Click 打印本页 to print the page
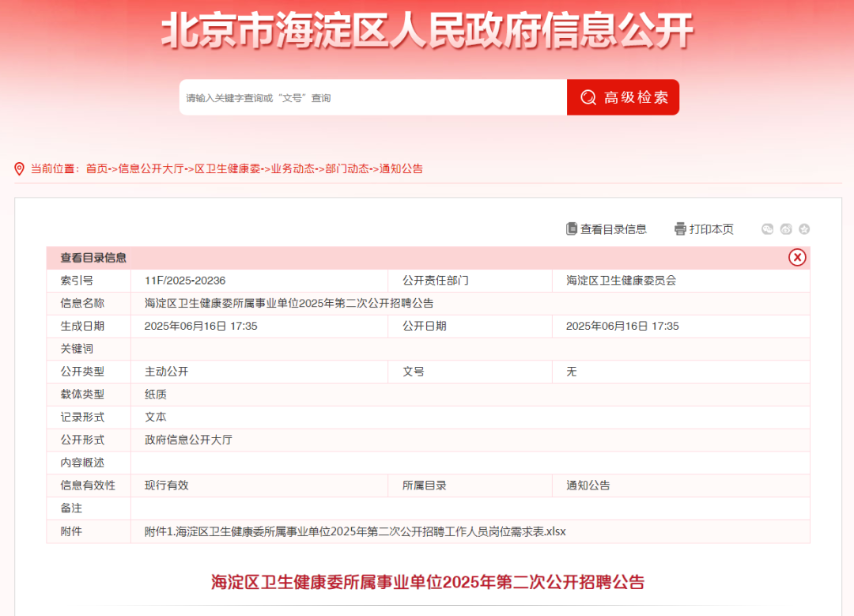The image size is (854, 616). pyautogui.click(x=712, y=229)
